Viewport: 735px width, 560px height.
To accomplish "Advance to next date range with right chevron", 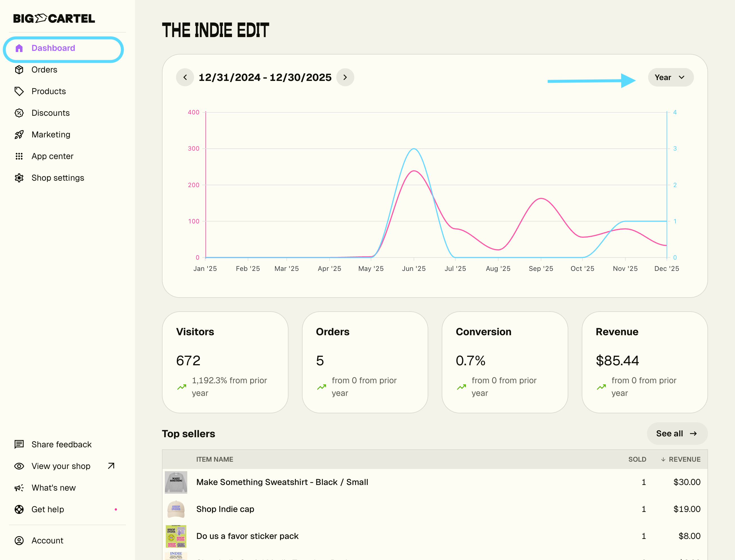I will 345,77.
